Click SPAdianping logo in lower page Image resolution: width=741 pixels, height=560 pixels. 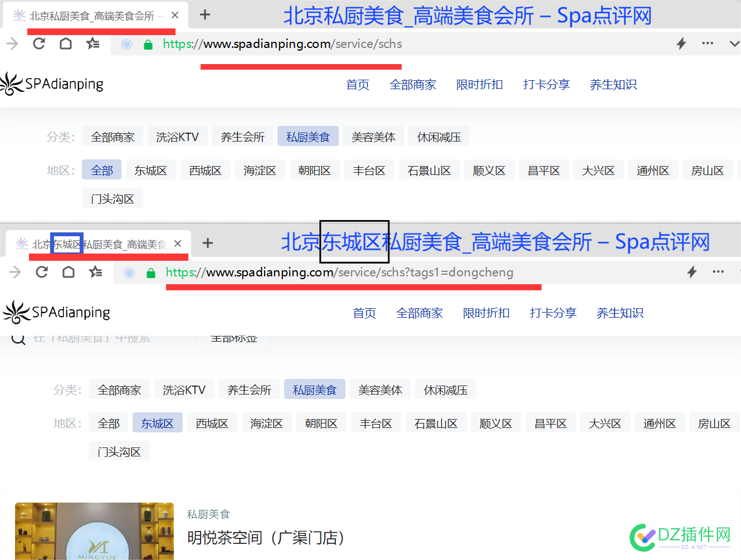[57, 313]
